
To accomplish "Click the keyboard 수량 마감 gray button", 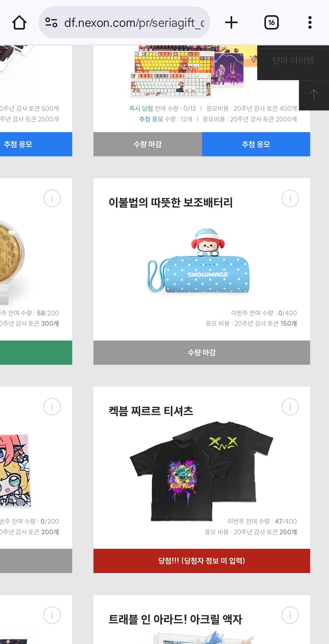I will pyautogui.click(x=147, y=144).
